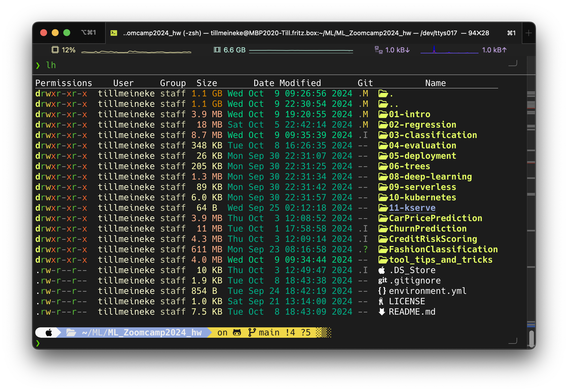The width and height of the screenshot is (568, 392).
Task: Click the folder icon beside 02-regression
Action: coord(383,125)
